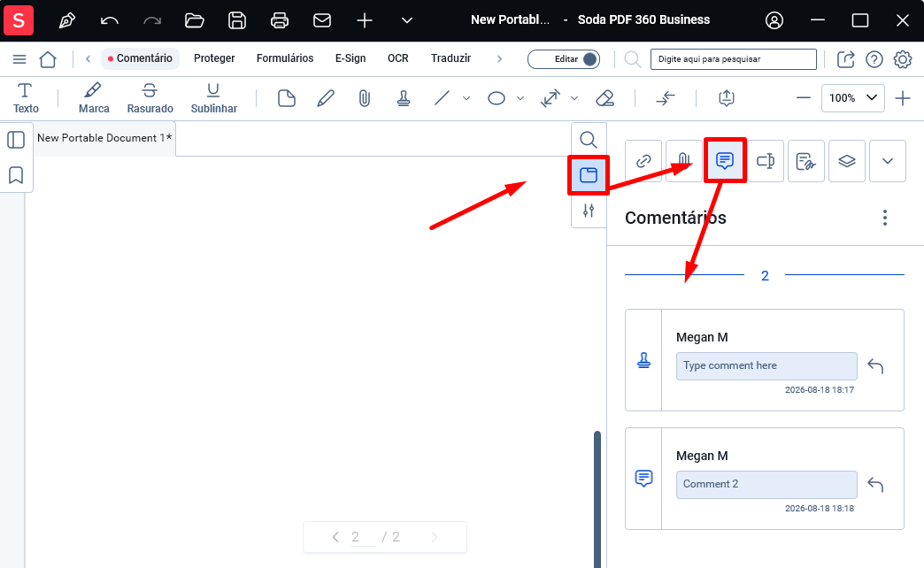
Task: Select the pen signature tool in title bar
Action: pos(67,20)
